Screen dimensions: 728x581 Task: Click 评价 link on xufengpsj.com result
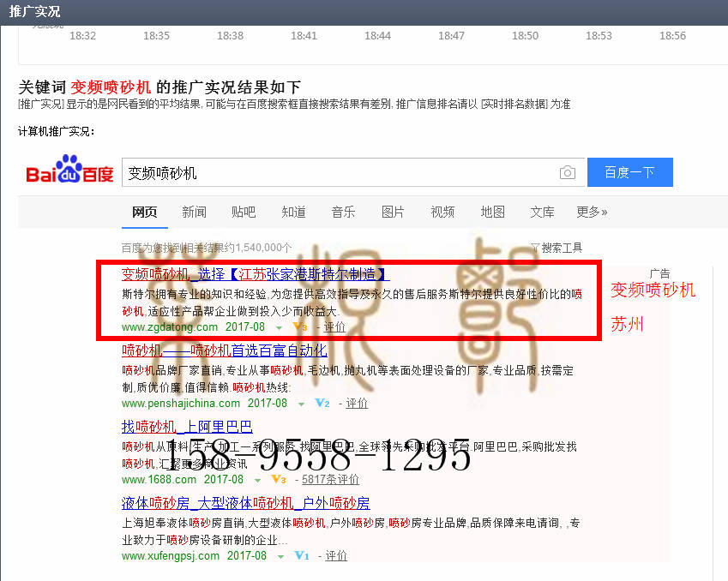tap(336, 555)
